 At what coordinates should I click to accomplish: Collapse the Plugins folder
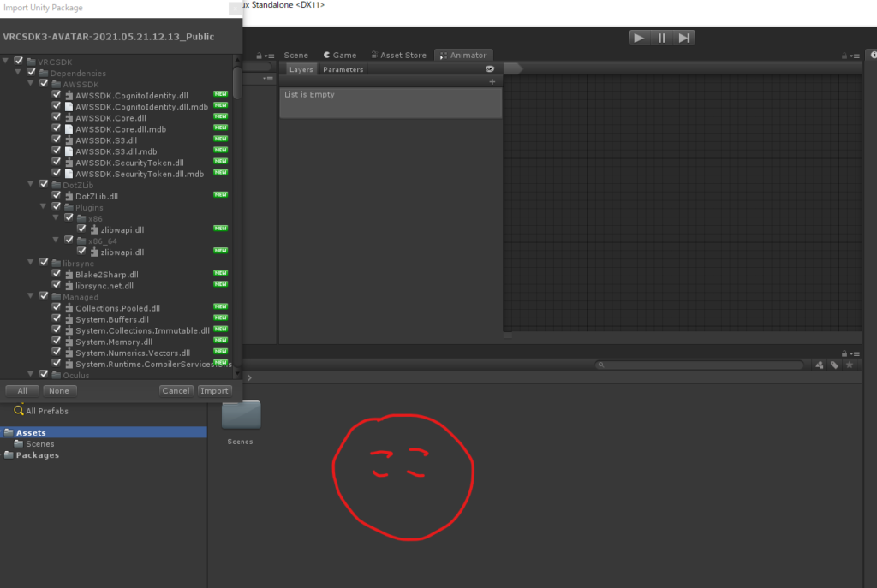tap(44, 205)
